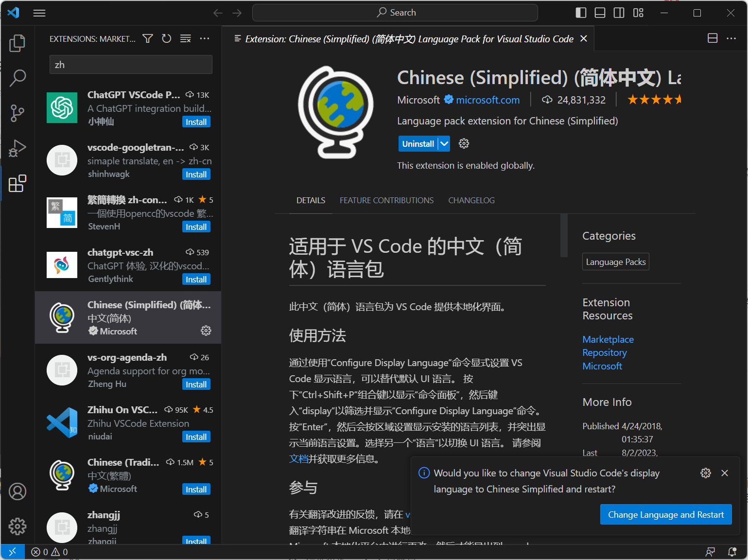Open feedback icon in status bar
Image resolution: width=748 pixels, height=560 pixels.
coord(710,552)
